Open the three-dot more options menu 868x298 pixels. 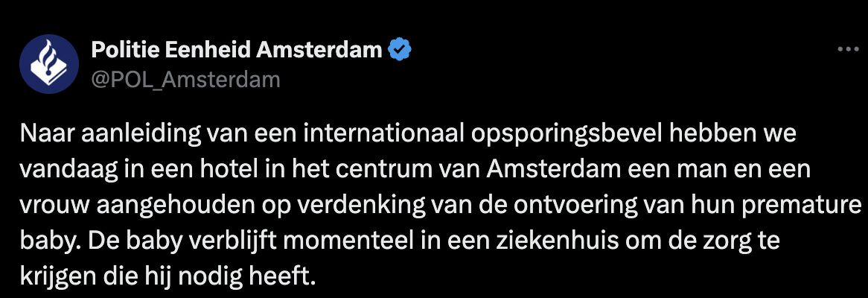848,49
